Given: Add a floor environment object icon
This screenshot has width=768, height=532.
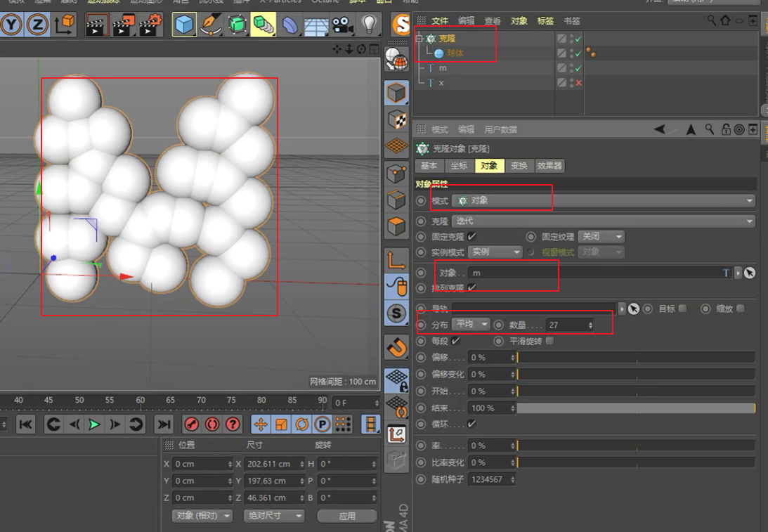Looking at the screenshot, I should [316, 25].
